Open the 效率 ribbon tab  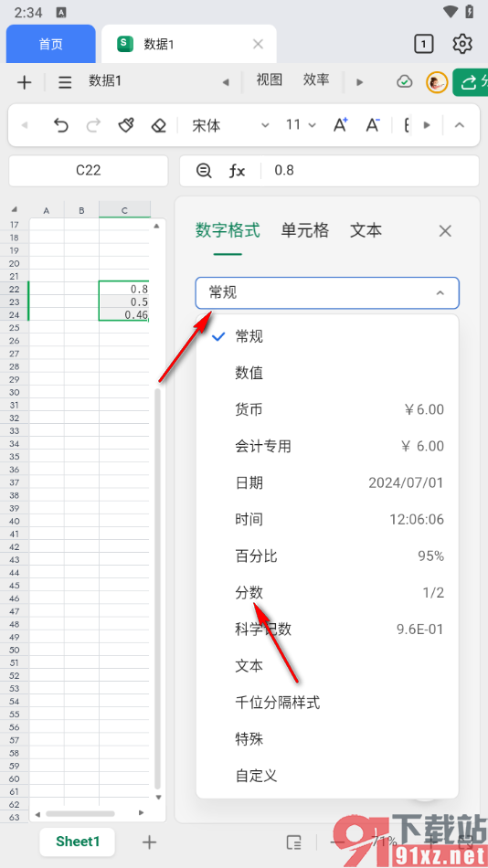click(316, 80)
